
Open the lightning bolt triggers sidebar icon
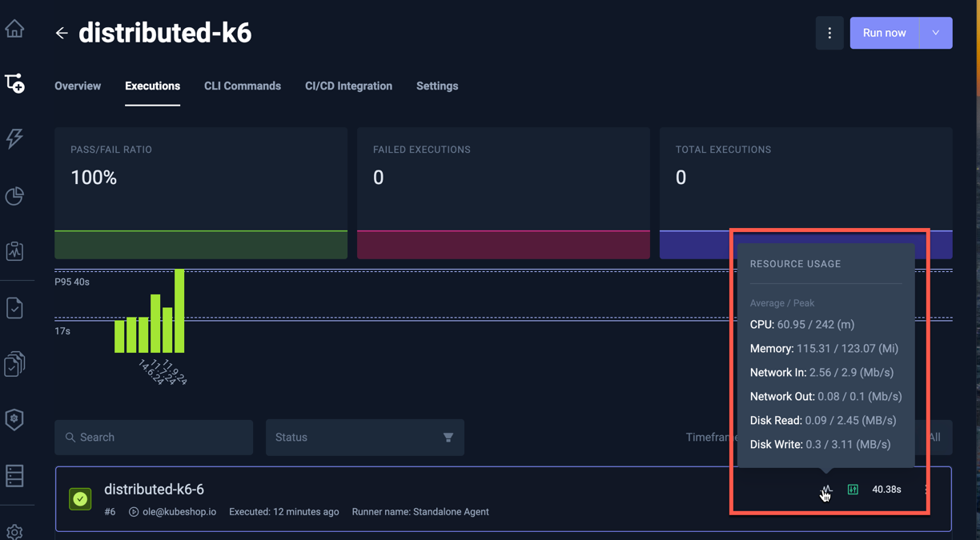[x=14, y=138]
